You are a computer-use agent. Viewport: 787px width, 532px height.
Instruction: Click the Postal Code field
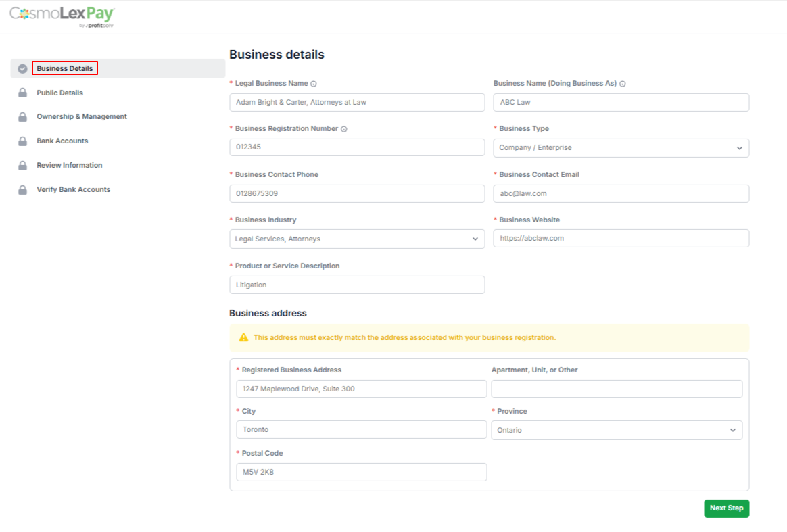point(361,473)
